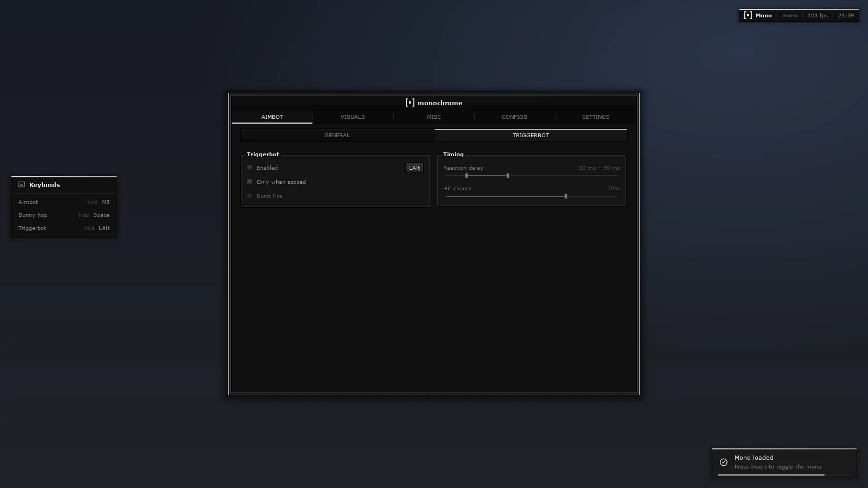Open the SETTINGS tab
868x488 pixels.
click(x=596, y=117)
